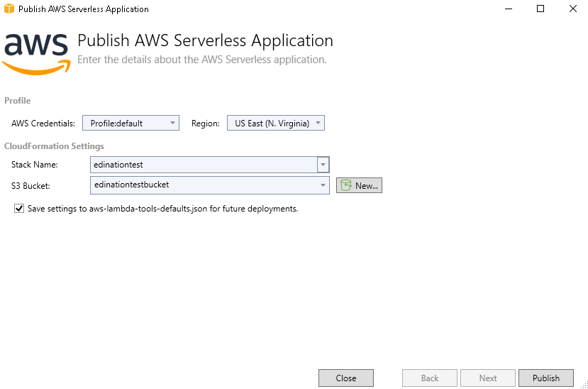Screen dimensions: 588x389
Task: Uncheck Save settings to aws-lambda-tools-defaults.json
Action: (x=19, y=209)
